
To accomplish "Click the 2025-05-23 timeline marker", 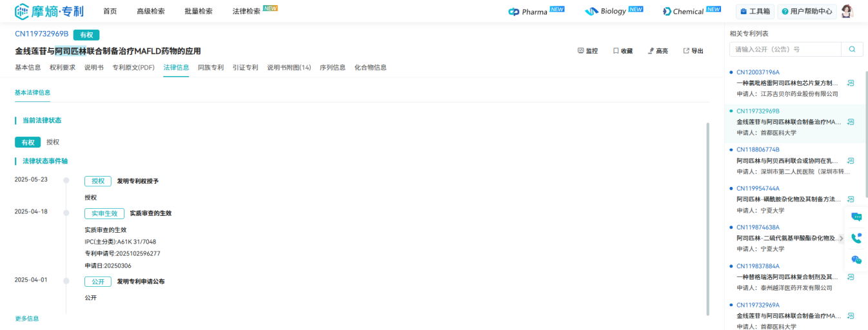I will click(x=66, y=180).
